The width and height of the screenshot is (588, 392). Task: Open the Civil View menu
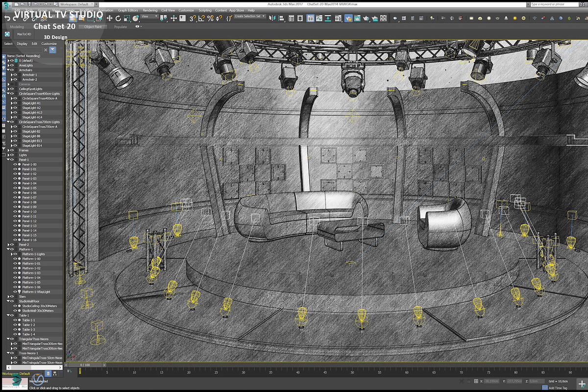pos(168,10)
